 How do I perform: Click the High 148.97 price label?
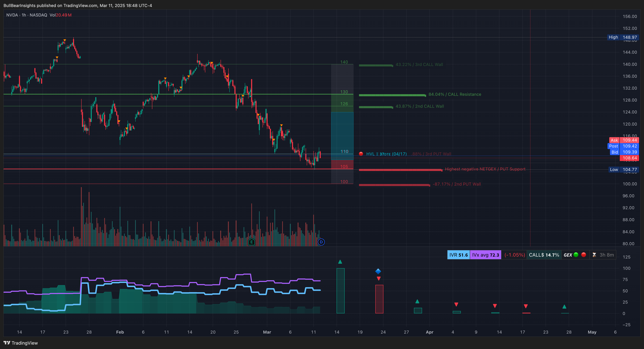(623, 37)
